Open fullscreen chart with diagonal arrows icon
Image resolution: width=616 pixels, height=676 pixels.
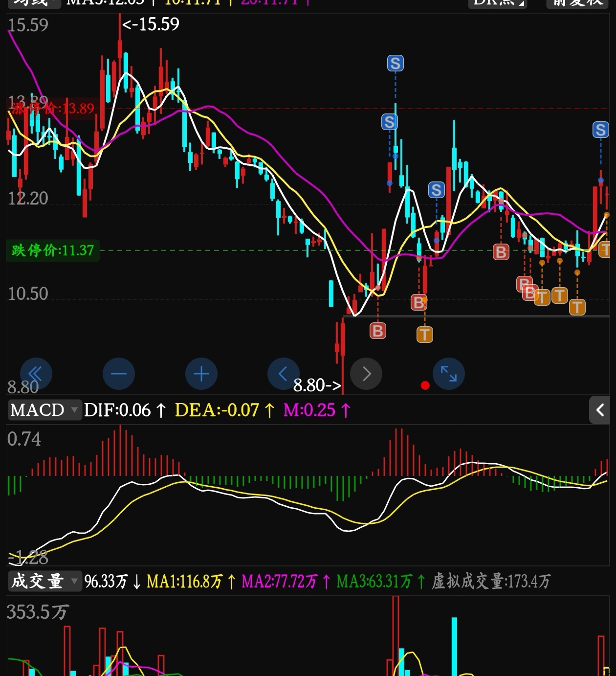coord(449,374)
